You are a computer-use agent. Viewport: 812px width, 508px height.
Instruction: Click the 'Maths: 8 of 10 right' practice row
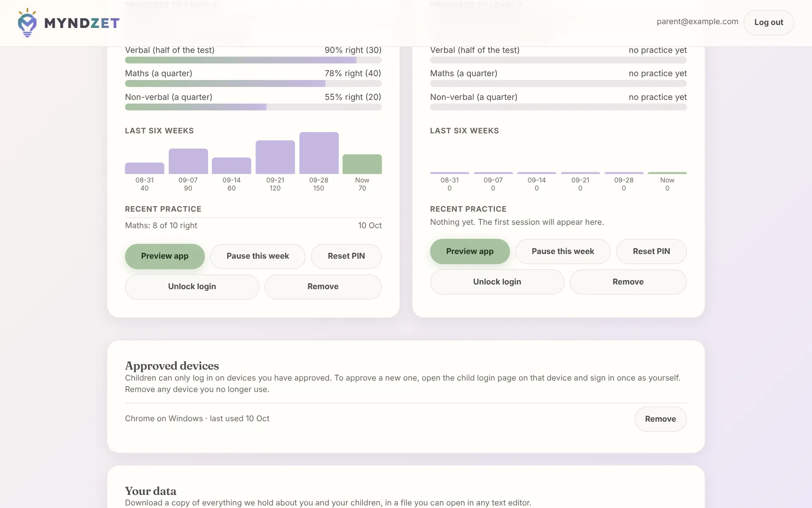253,226
